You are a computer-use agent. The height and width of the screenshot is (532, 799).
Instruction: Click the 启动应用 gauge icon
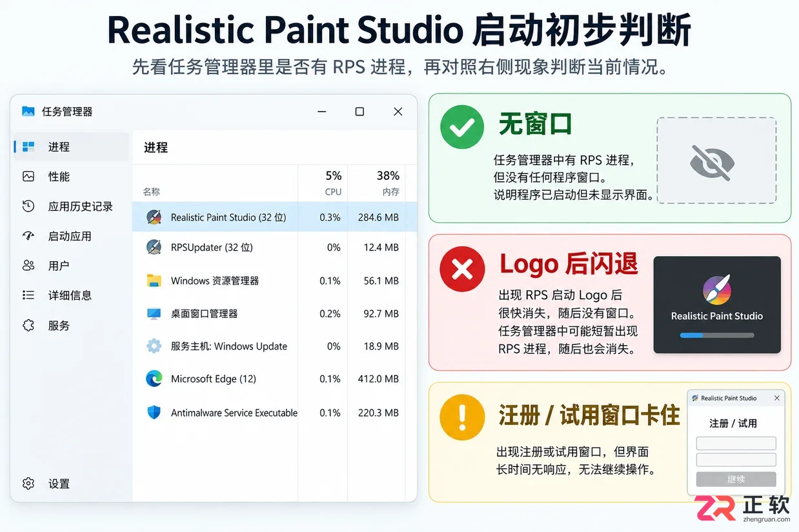[28, 236]
